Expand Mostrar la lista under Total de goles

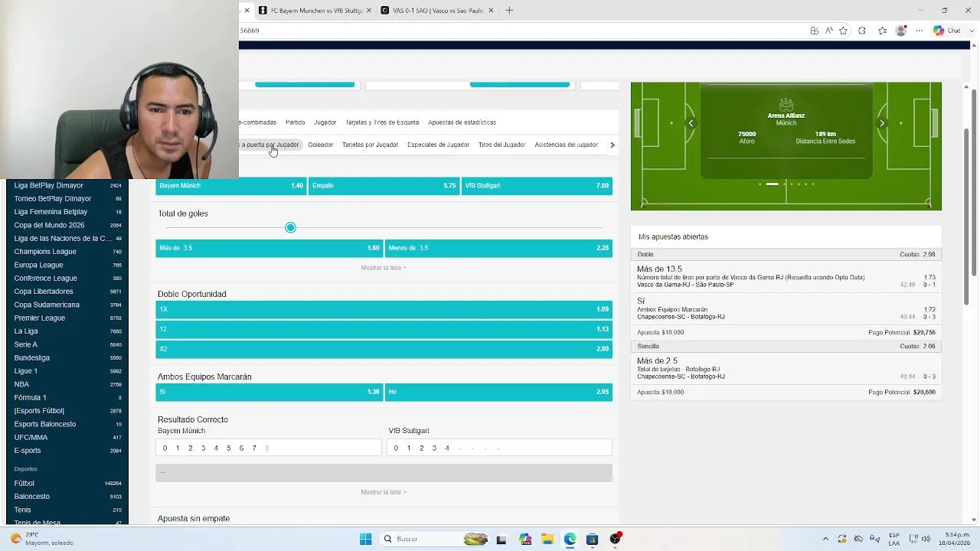point(384,268)
